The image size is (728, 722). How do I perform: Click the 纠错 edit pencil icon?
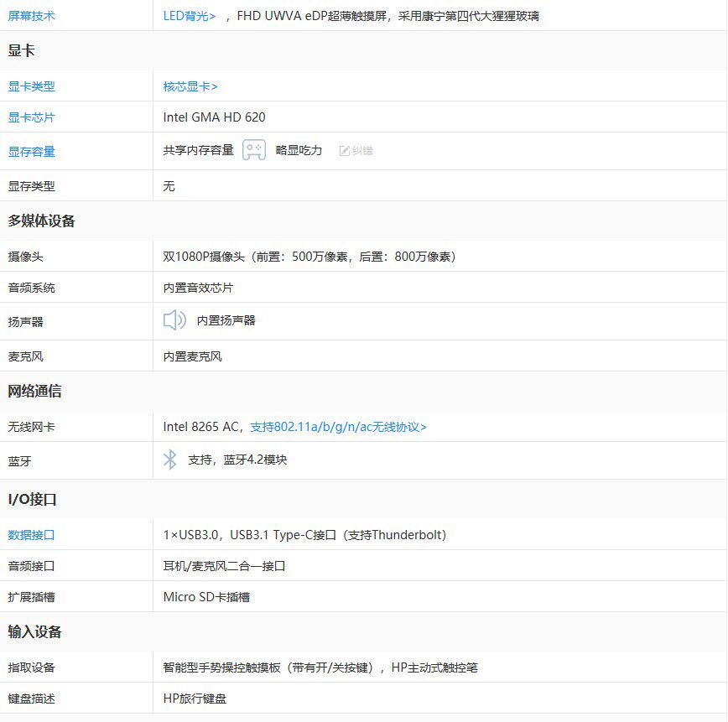(344, 151)
